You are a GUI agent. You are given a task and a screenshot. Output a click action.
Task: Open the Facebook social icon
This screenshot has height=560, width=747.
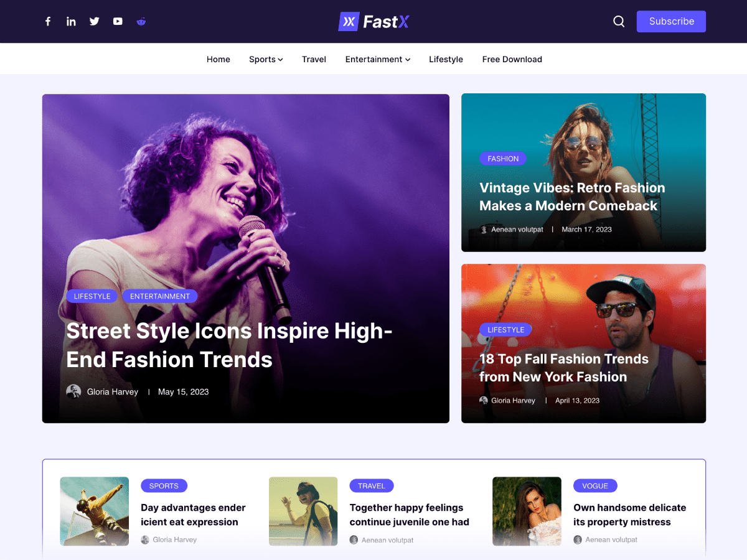[x=48, y=21]
